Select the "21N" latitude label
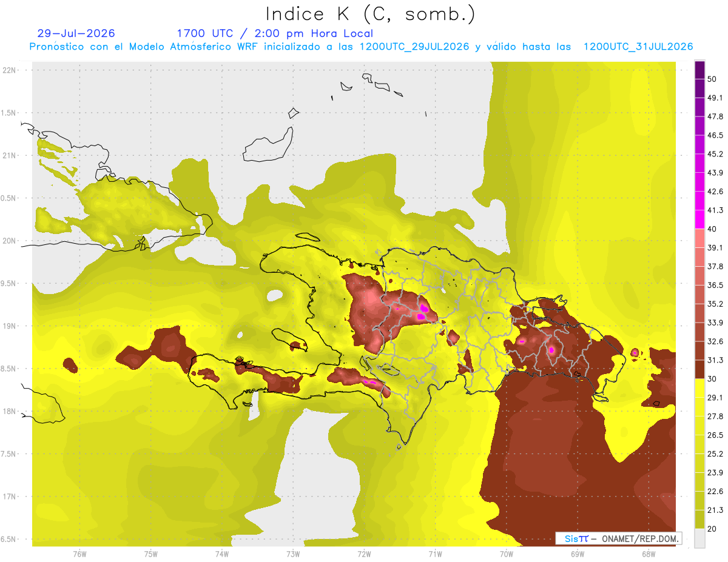Screen dimensions: 728x562 (9, 155)
